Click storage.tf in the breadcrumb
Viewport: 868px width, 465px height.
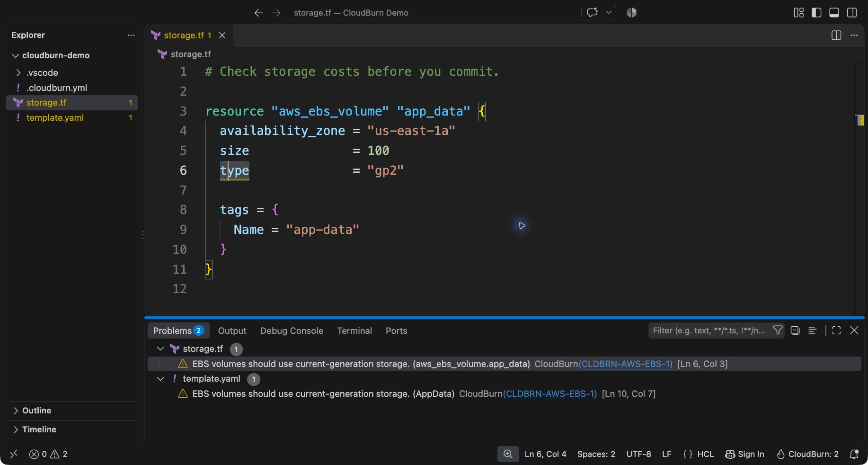click(191, 54)
